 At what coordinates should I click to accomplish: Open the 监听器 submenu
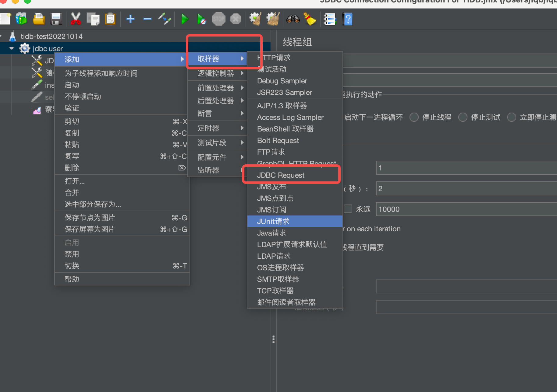(218, 170)
